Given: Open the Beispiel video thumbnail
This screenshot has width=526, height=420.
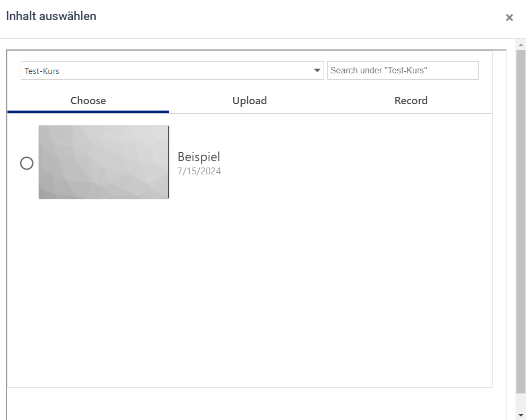Looking at the screenshot, I should (x=104, y=162).
